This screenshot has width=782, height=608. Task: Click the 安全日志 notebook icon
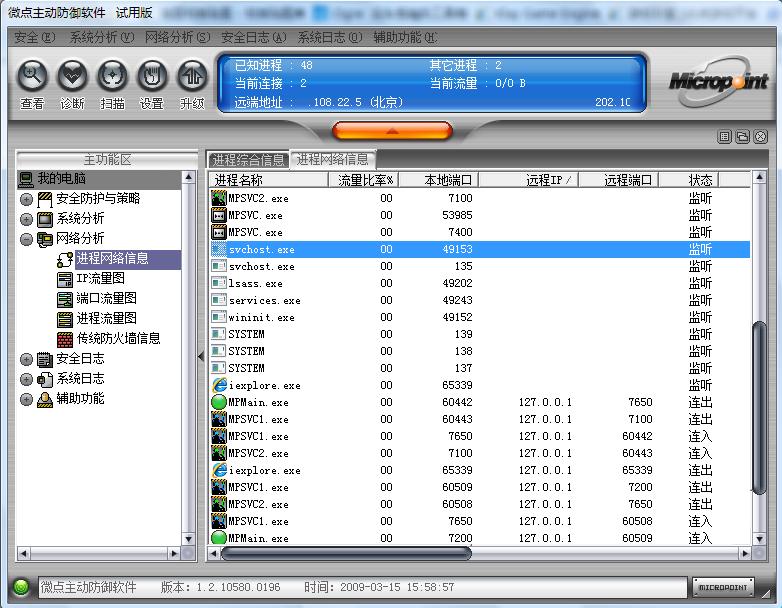(45, 359)
